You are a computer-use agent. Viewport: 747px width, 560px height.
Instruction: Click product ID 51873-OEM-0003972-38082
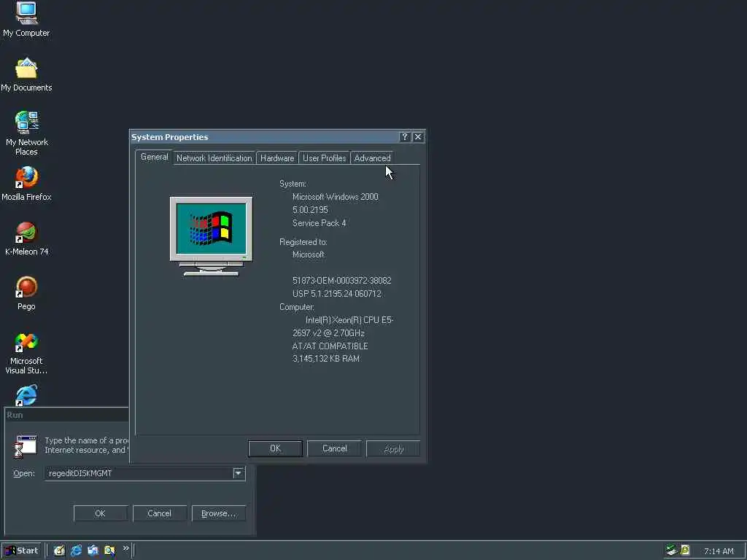coord(341,281)
